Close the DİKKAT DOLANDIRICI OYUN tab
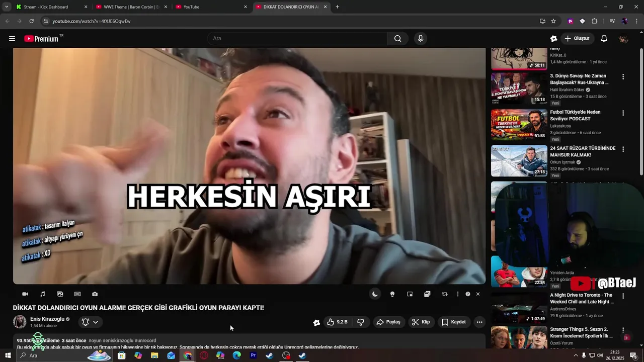The height and width of the screenshot is (362, 644). point(325,7)
